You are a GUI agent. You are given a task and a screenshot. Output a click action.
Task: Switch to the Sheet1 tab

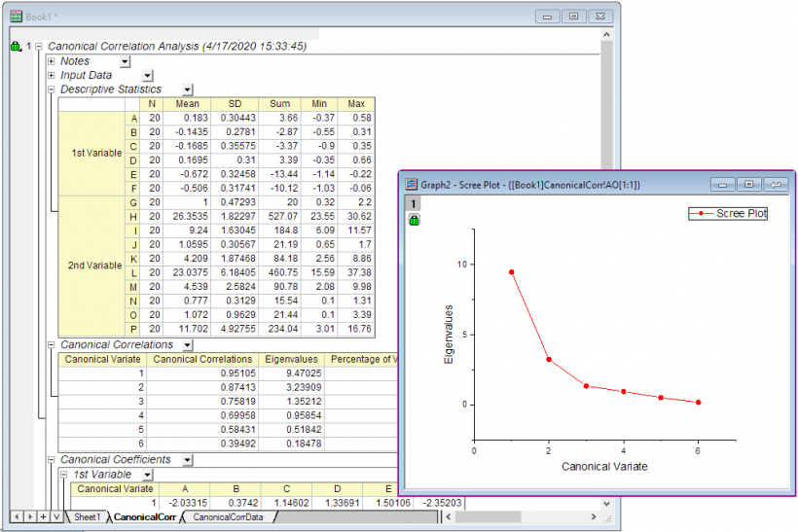(87, 517)
